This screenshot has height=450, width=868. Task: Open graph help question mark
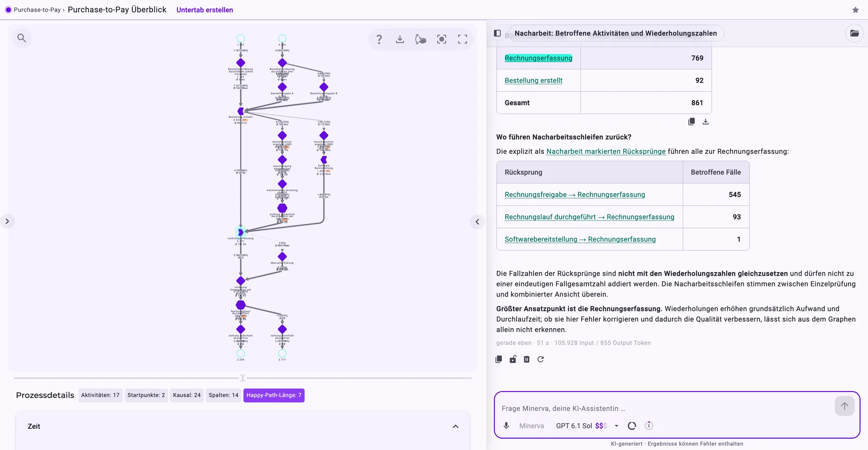pyautogui.click(x=379, y=39)
